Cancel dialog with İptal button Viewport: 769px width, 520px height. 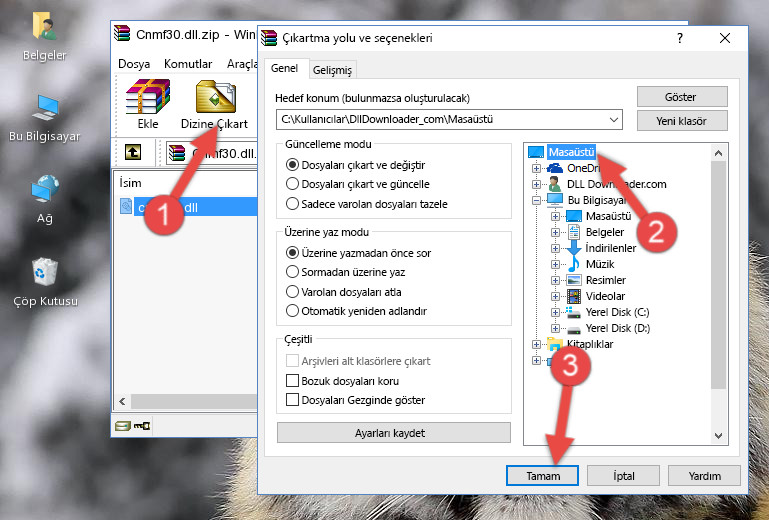(x=623, y=476)
